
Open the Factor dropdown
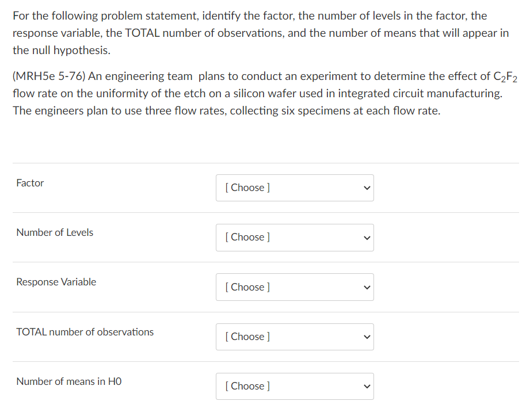coord(295,188)
